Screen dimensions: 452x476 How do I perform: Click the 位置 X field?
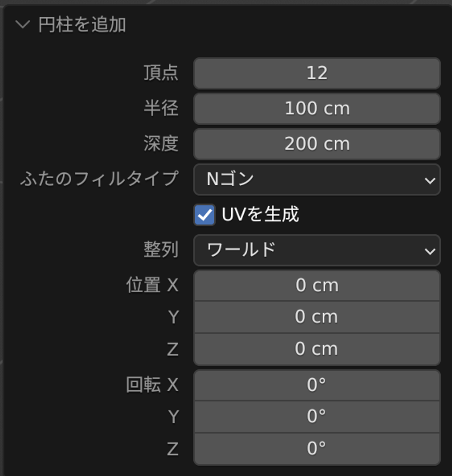(317, 285)
